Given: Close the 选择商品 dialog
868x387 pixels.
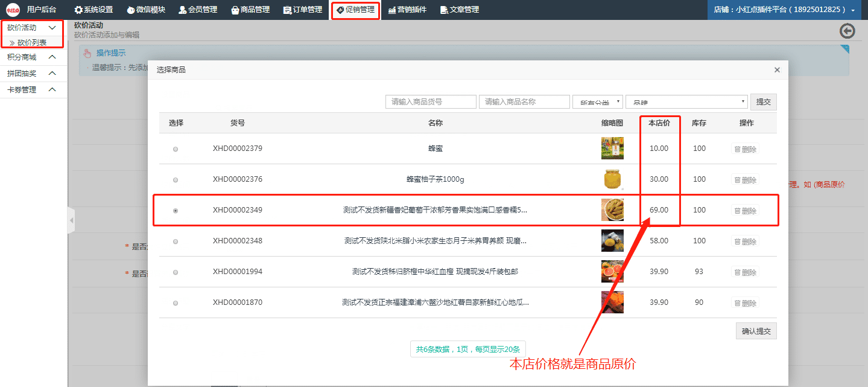Looking at the screenshot, I should (x=778, y=70).
